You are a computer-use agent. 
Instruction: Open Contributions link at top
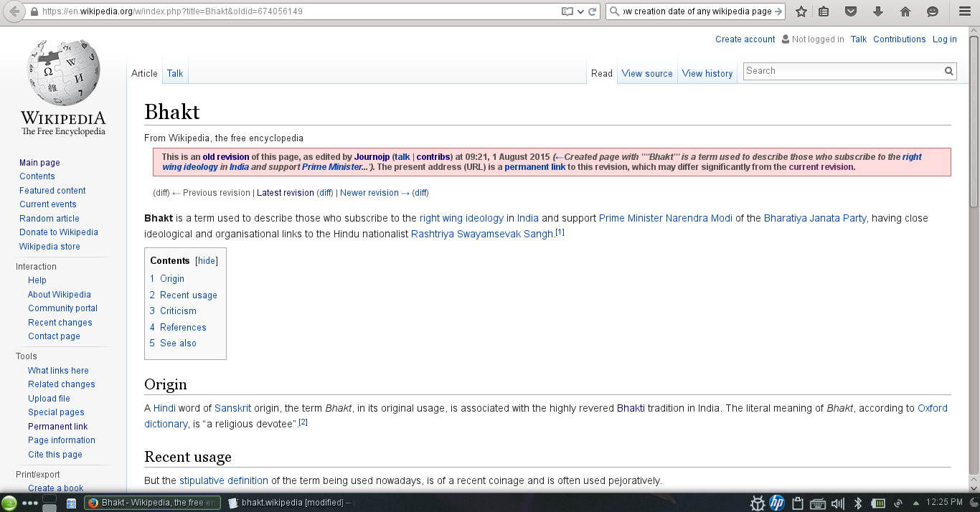(x=900, y=39)
